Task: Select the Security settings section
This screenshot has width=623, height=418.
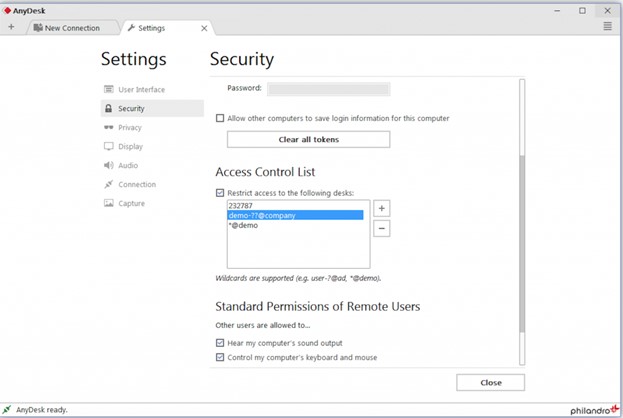Action: [152, 108]
